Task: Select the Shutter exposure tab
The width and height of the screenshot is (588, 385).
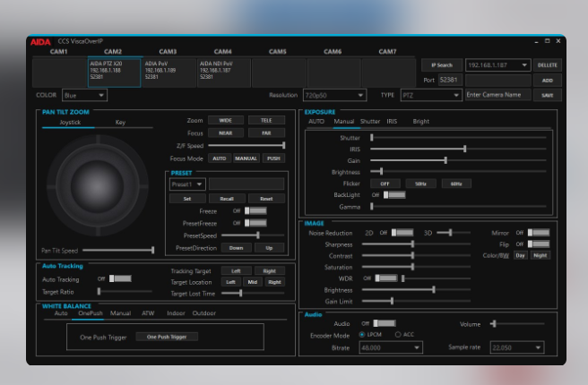Action: tap(370, 122)
